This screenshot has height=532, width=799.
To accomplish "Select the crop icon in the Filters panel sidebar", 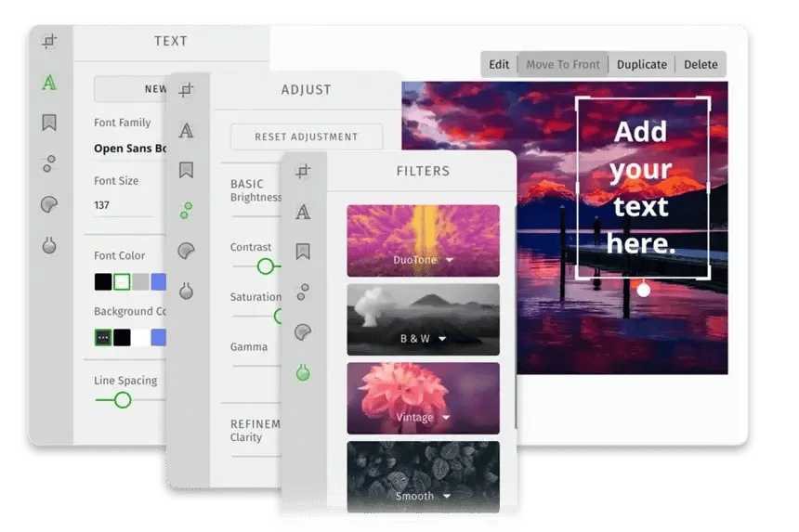I will click(x=303, y=171).
